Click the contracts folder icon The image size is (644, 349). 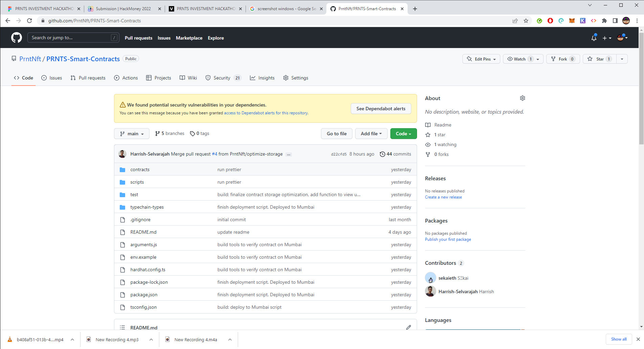pyautogui.click(x=122, y=169)
